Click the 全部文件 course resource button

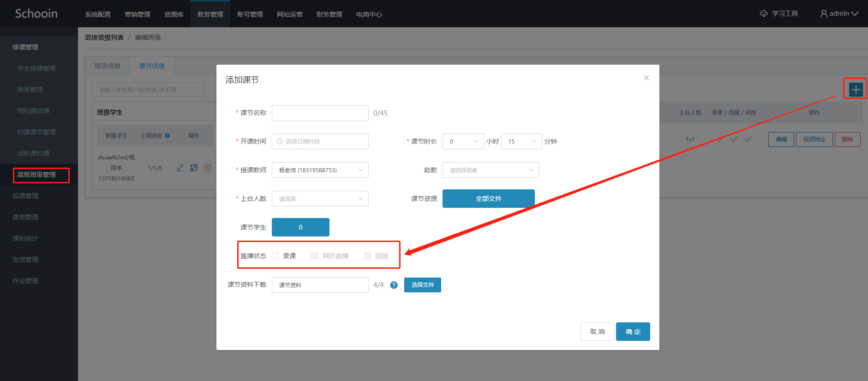[x=489, y=199]
